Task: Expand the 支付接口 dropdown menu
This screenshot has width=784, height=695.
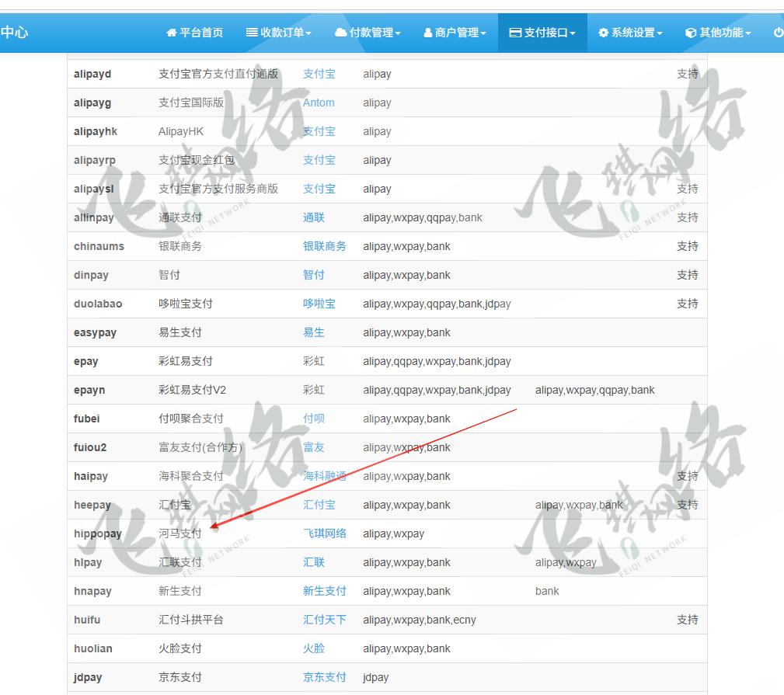Action: (x=542, y=33)
